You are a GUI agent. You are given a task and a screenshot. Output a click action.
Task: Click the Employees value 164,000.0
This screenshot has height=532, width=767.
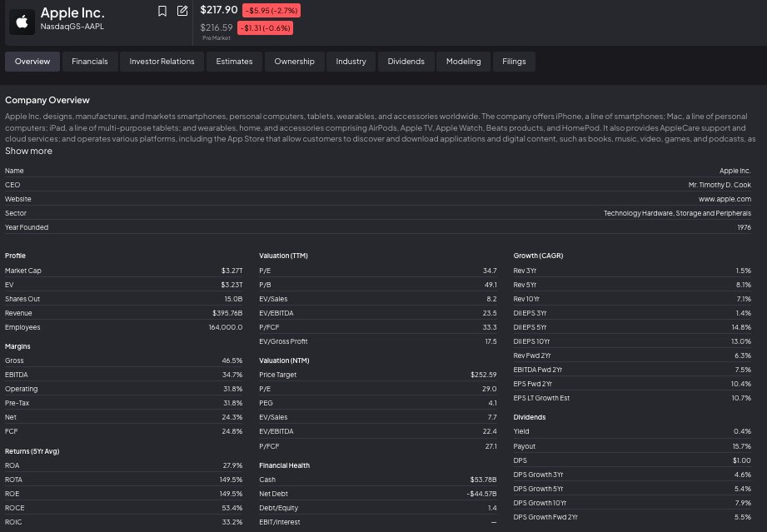coord(226,327)
